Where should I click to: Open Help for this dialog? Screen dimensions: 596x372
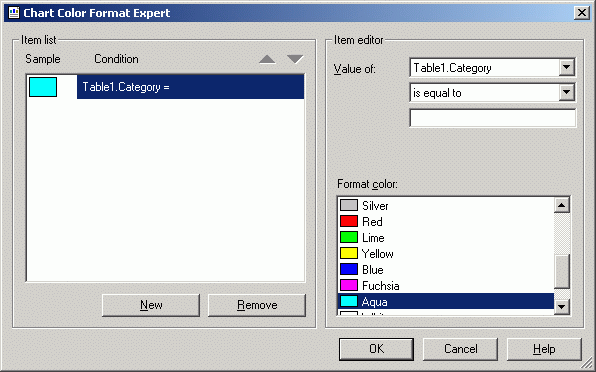pos(544,349)
